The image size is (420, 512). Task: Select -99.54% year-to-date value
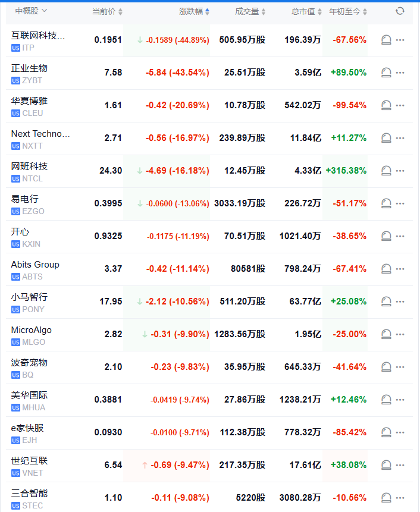tap(349, 105)
